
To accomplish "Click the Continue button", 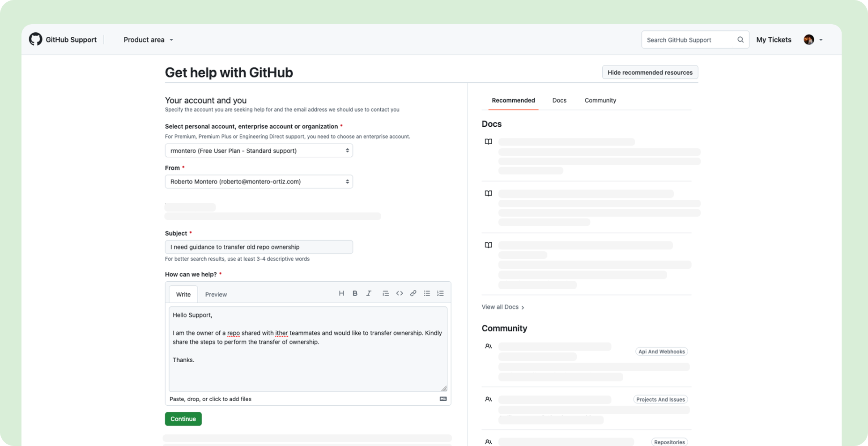I will click(183, 419).
